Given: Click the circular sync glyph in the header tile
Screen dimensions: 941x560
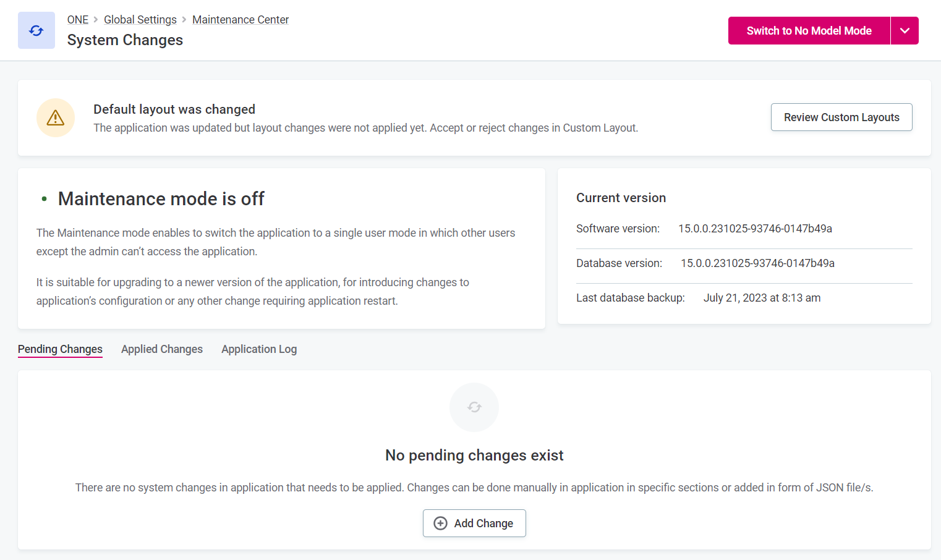Looking at the screenshot, I should pyautogui.click(x=36, y=30).
